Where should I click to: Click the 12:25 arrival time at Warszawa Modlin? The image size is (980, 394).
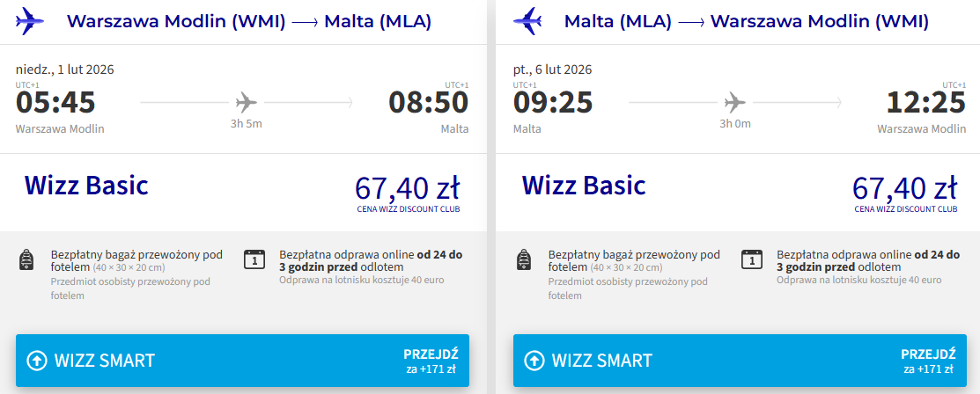pos(925,103)
